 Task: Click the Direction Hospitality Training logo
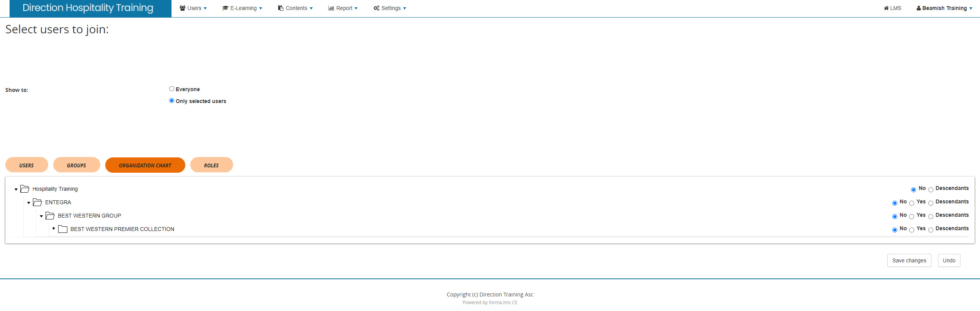pyautogui.click(x=88, y=8)
